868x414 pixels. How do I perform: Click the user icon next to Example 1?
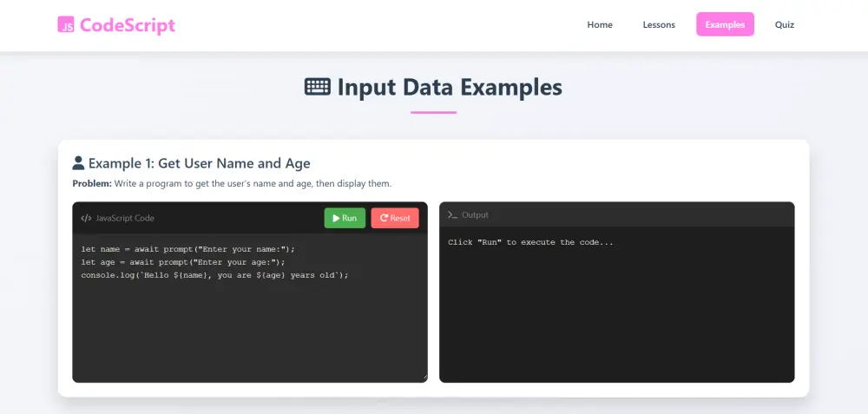click(79, 163)
